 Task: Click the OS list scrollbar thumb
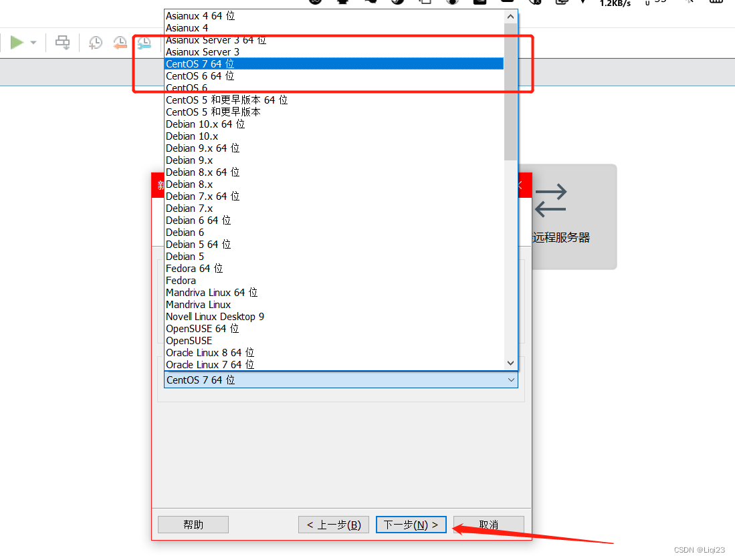[510, 92]
